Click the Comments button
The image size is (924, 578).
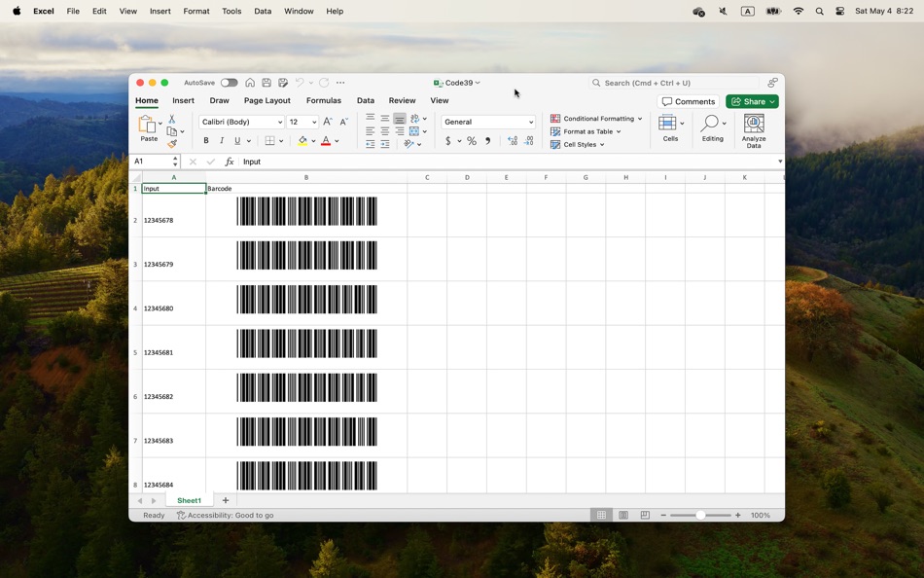pos(689,101)
